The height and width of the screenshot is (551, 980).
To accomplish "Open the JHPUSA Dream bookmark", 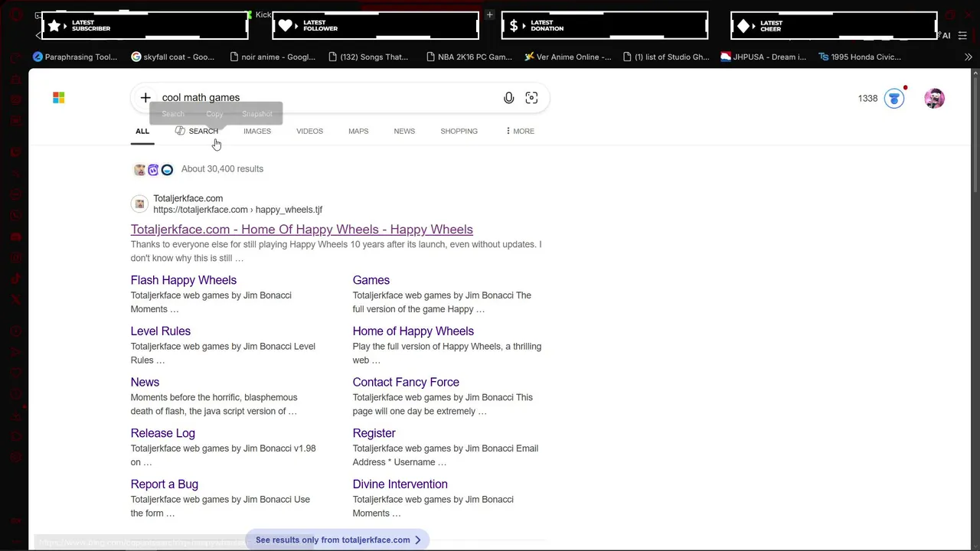I will pos(763,57).
